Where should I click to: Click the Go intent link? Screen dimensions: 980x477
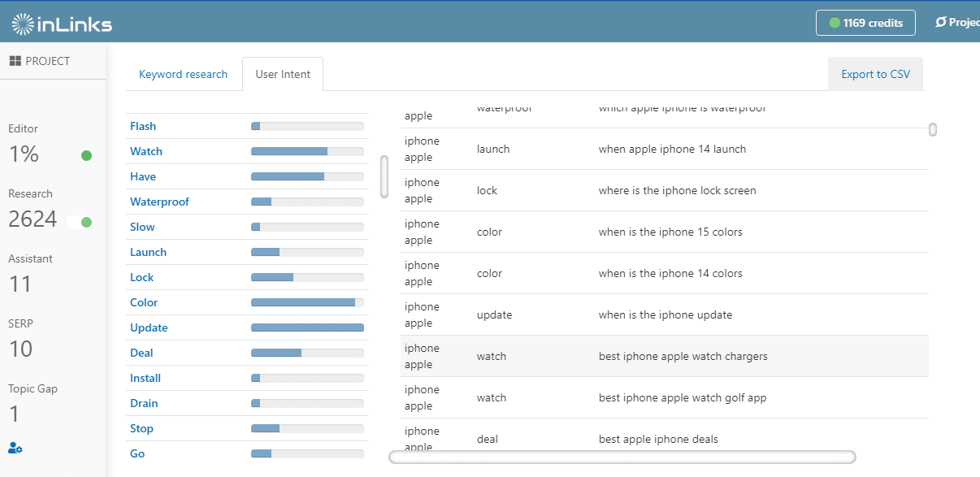[x=137, y=453]
